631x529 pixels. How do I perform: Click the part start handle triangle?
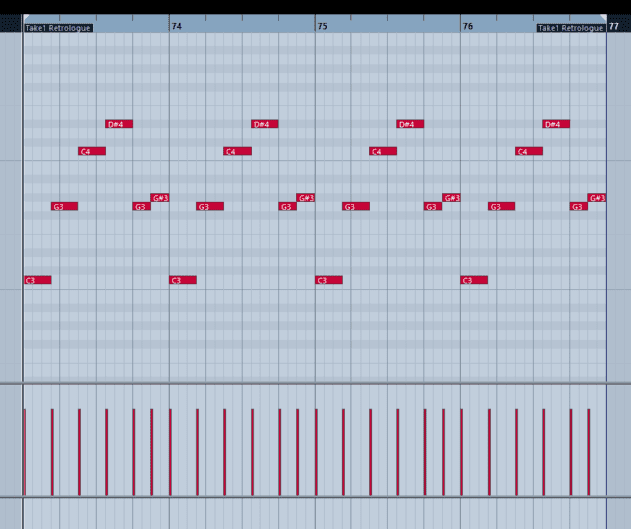(26, 17)
